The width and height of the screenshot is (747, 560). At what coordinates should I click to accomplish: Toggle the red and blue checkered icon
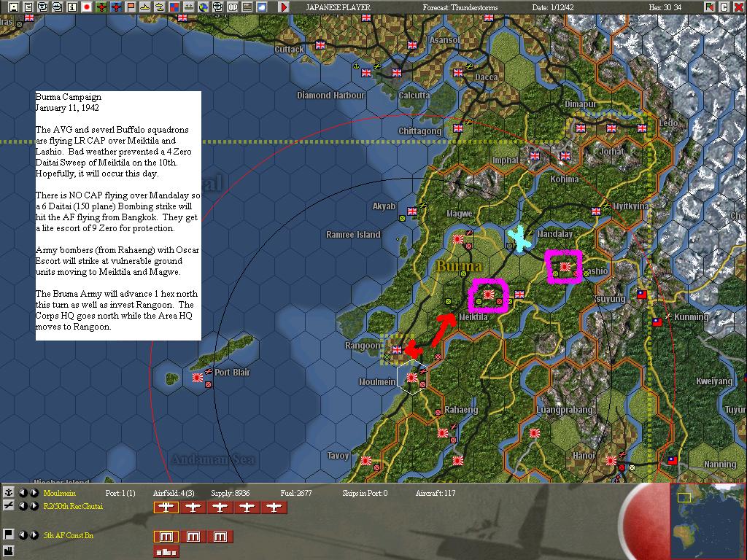[x=174, y=7]
